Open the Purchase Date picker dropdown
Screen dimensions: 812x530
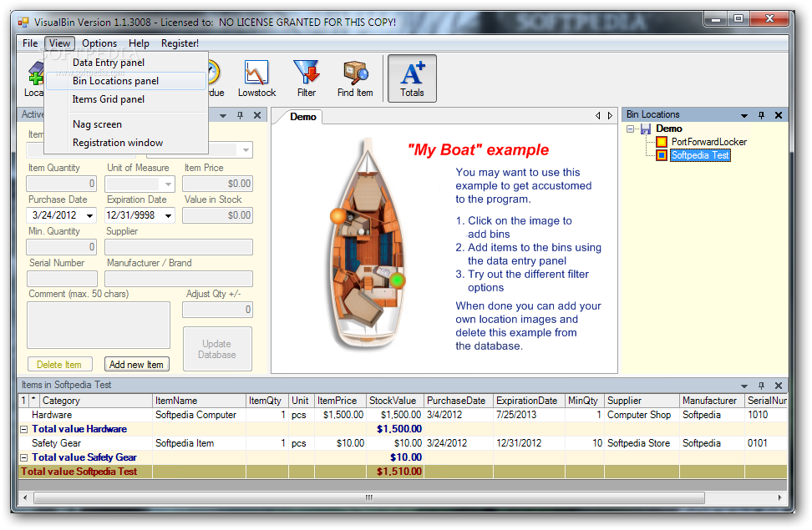click(x=89, y=215)
